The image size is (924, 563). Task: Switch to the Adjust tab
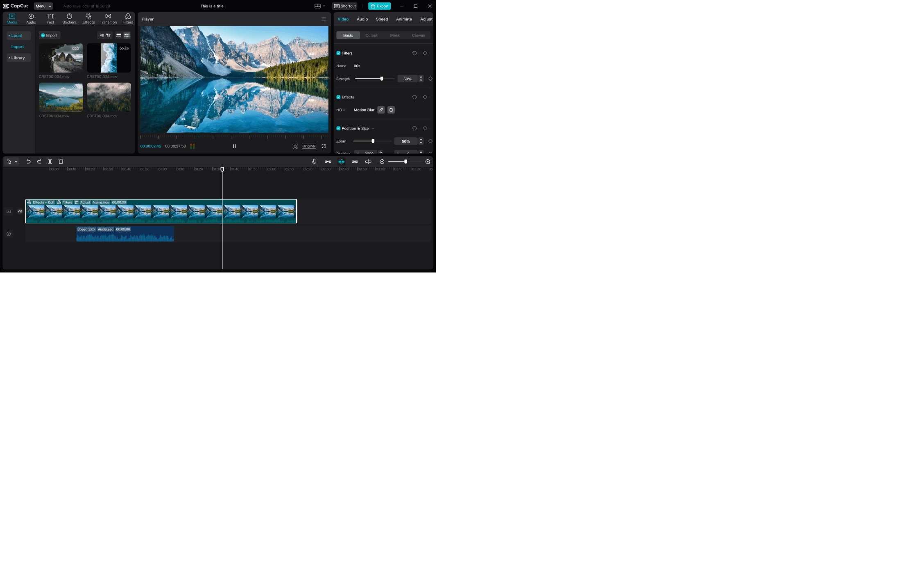[426, 19]
